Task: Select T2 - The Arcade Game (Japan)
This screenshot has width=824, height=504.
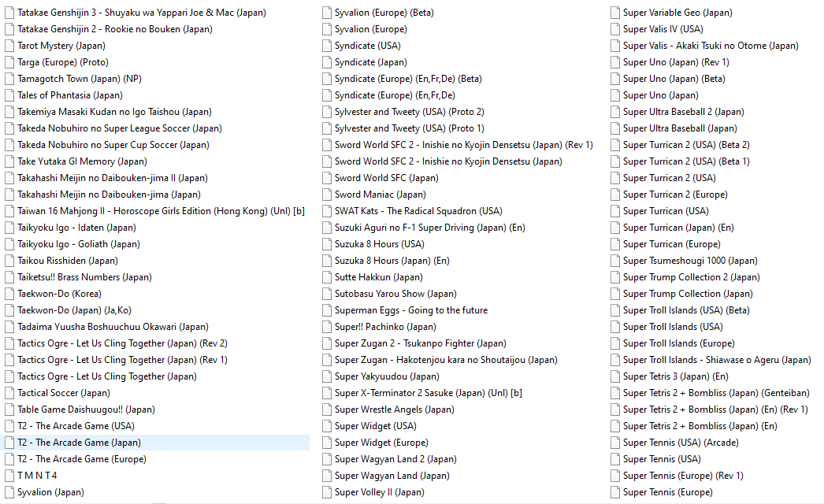Action: pos(79,443)
